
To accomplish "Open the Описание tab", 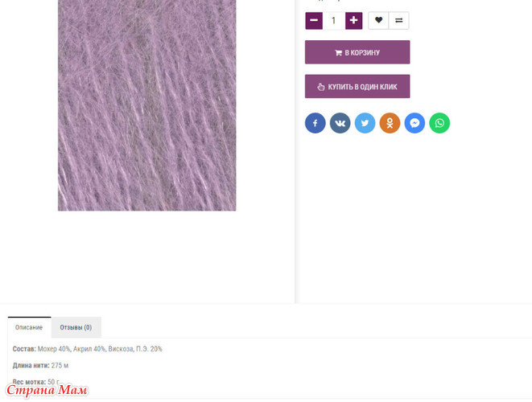I will (29, 327).
